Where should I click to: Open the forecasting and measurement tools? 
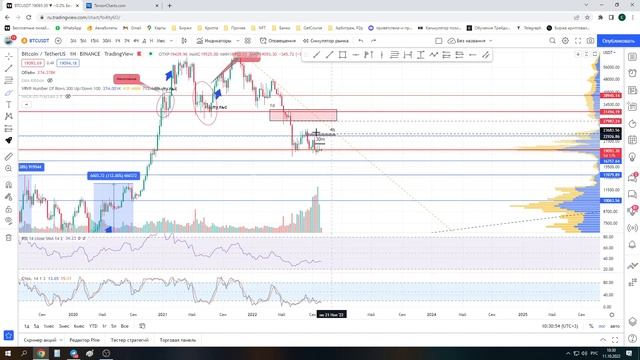(9, 129)
